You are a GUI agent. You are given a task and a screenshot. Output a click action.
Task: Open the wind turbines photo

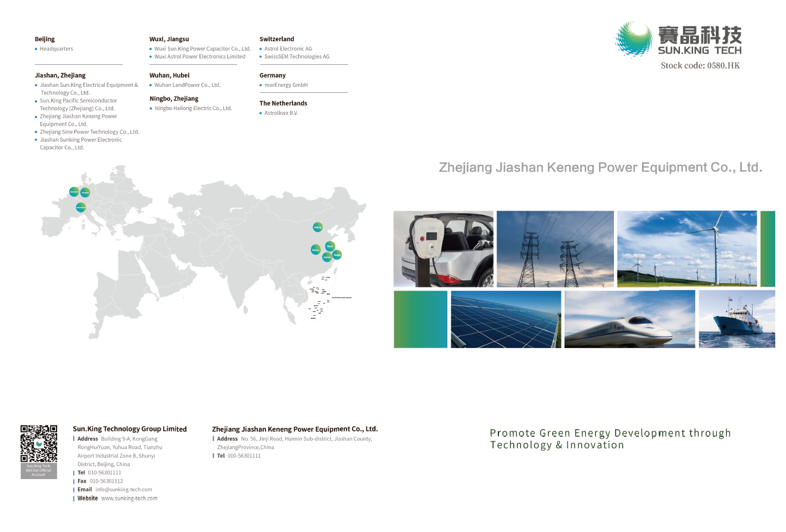pos(687,249)
